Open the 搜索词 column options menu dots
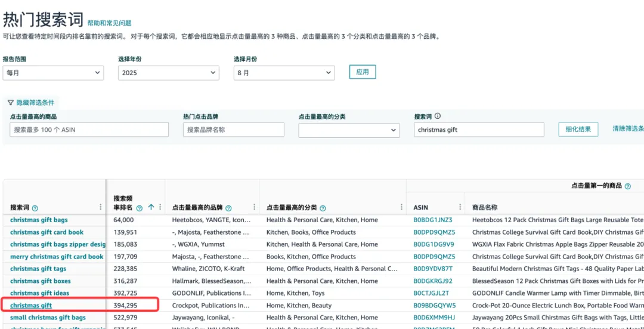This screenshot has height=329, width=644. (100, 207)
